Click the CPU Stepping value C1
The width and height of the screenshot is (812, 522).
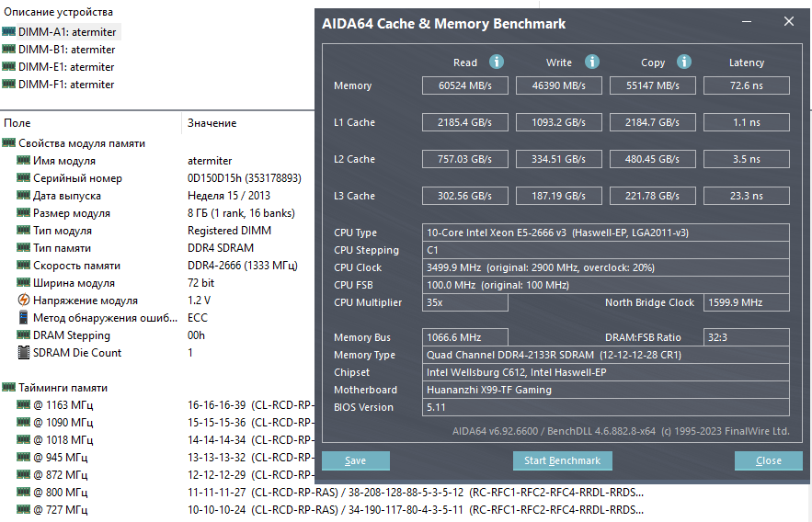click(x=606, y=250)
